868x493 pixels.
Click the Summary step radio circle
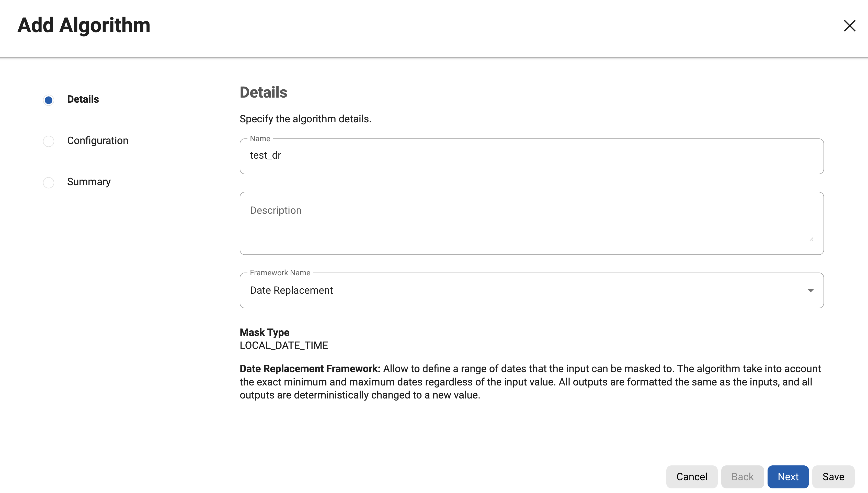point(49,182)
